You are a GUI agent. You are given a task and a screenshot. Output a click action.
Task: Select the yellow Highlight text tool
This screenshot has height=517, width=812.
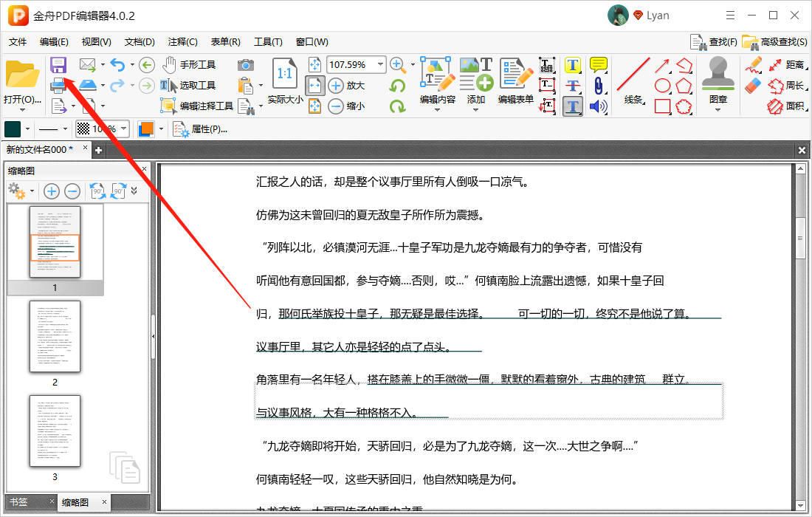[572, 65]
